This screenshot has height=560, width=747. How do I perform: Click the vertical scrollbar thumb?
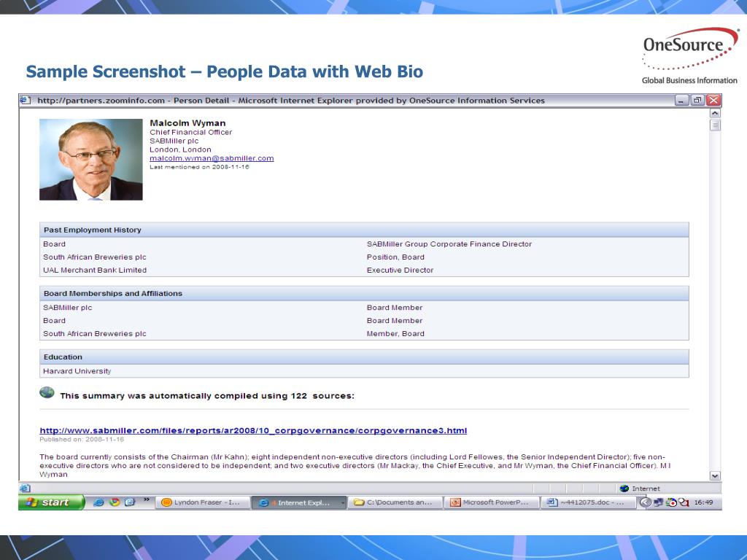715,125
